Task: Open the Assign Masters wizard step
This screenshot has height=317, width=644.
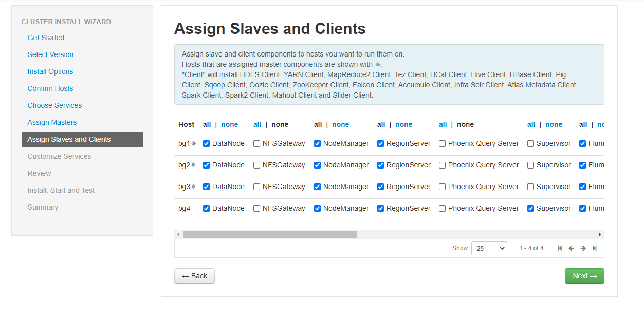Action: click(52, 122)
